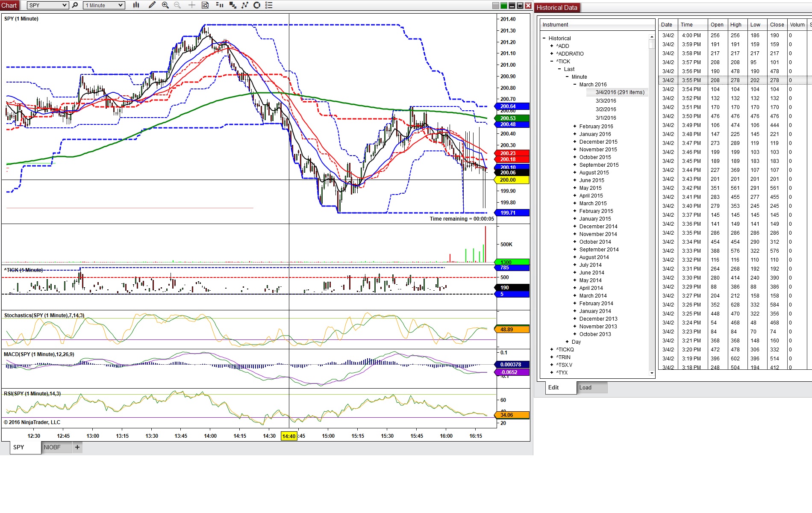Collapse the March 2016 tree node
The height and width of the screenshot is (513, 812).
575,84
